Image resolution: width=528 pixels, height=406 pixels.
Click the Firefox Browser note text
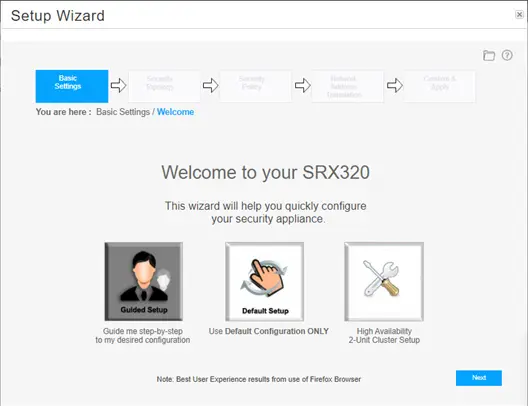259,379
